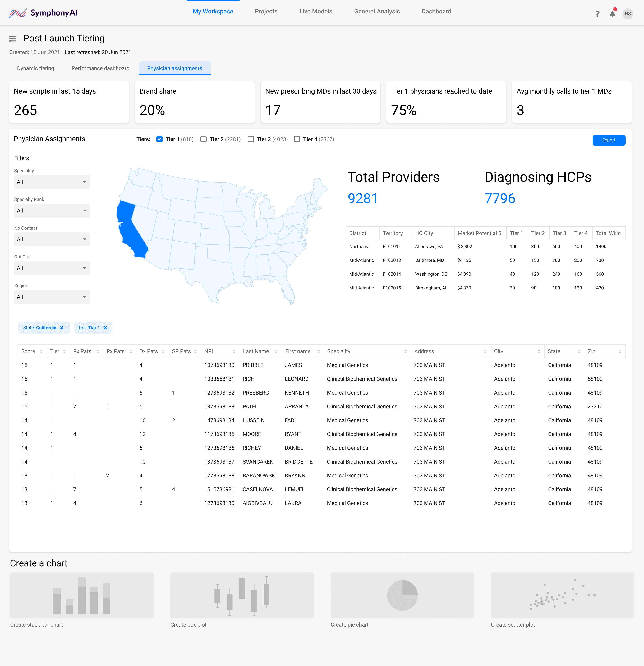Viewport: 644px width, 666px height.
Task: Click the SymphonyAI logo
Action: tap(43, 13)
